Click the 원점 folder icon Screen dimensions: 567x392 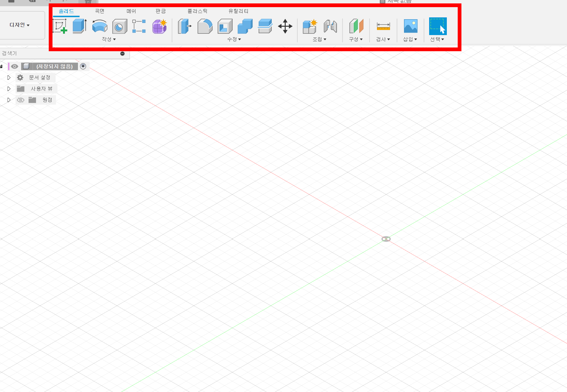(x=32, y=100)
